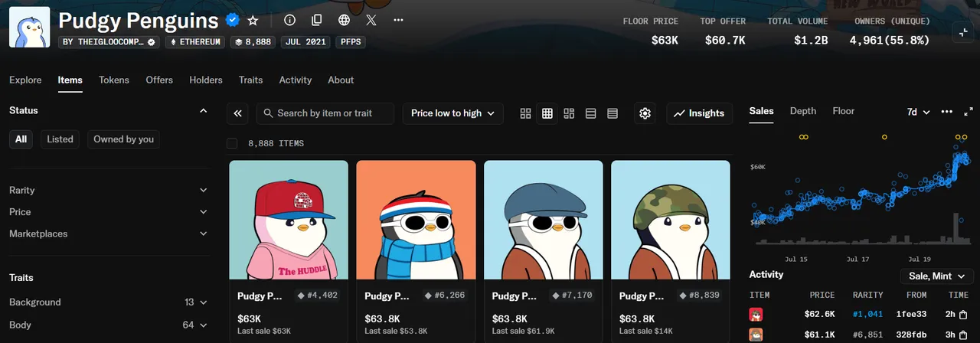Screen dimensions: 980x343
Task: Switch to large grid view
Action: pos(525,113)
